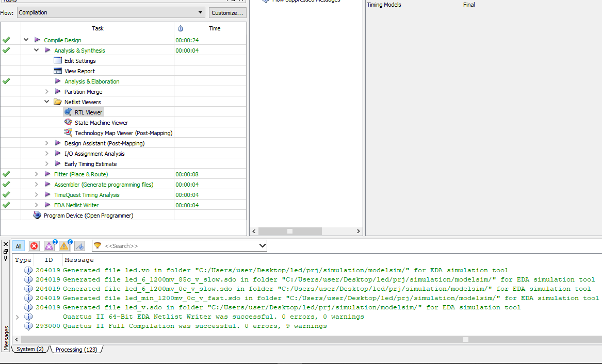Open Technology Map Viewer (Post-Mapping) icon
Screen dimensions: 602x364
(x=68, y=133)
